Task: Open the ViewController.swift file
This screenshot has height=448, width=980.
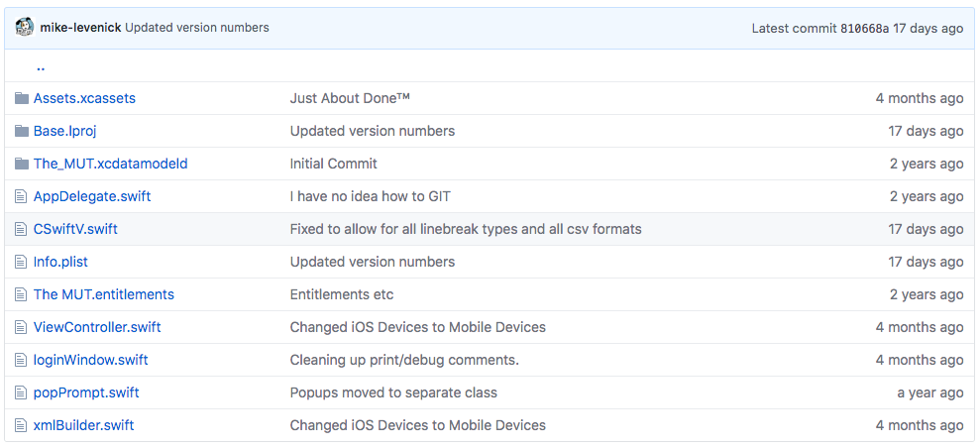Action: [97, 327]
